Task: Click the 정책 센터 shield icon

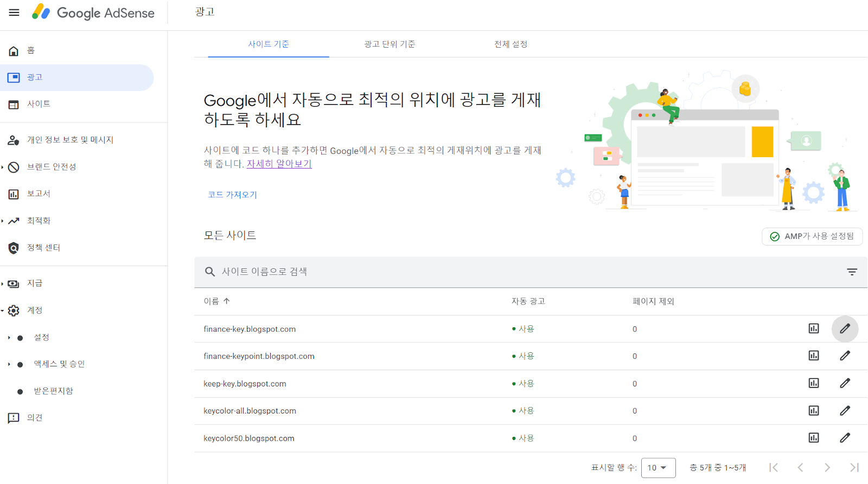Action: (x=14, y=248)
